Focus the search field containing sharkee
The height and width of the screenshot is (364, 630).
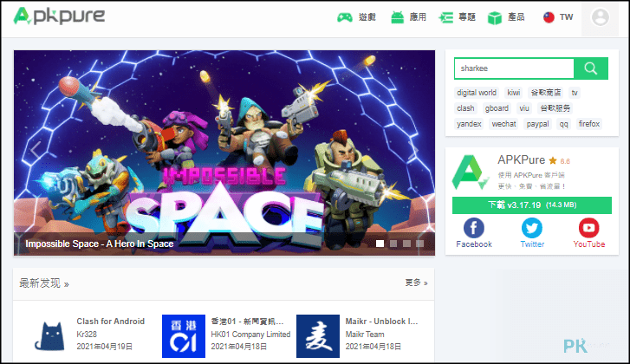(514, 68)
